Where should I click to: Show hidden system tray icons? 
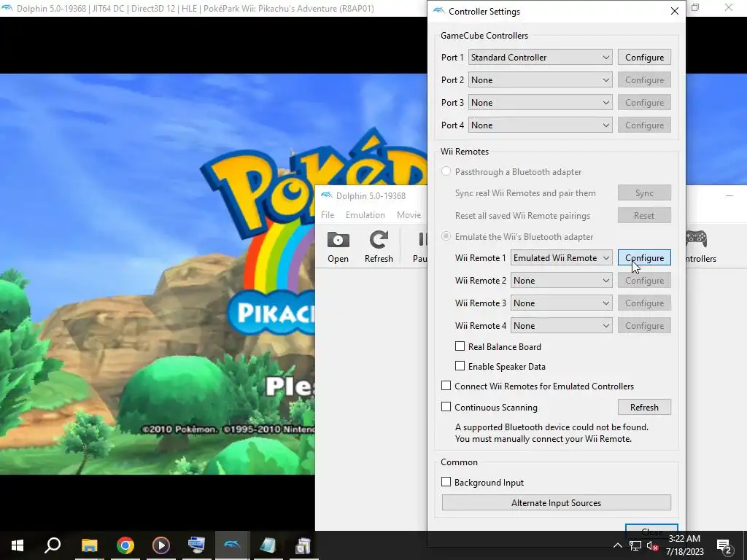617,545
